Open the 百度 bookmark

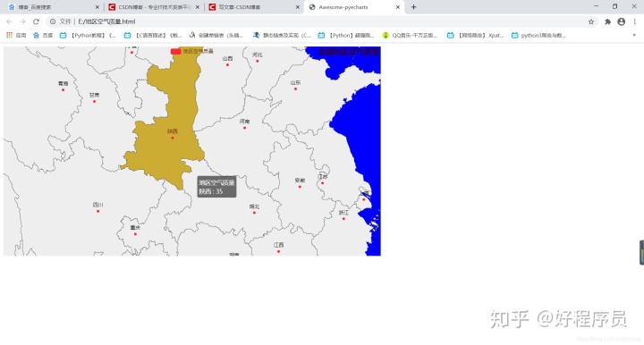pyautogui.click(x=43, y=35)
